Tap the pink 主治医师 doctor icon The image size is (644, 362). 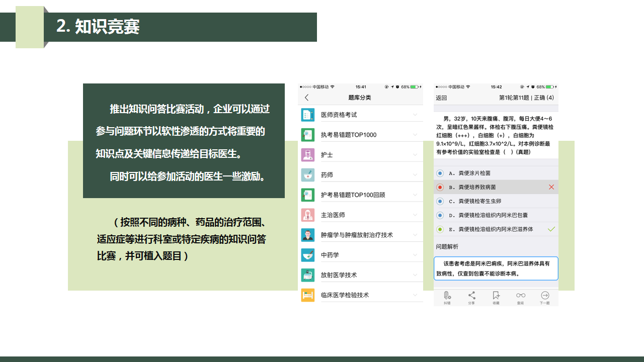pos(307,215)
